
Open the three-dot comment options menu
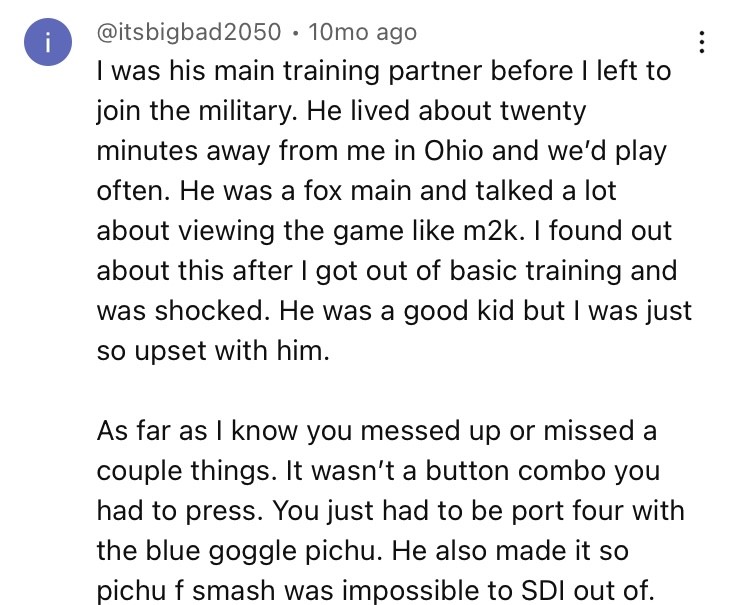pos(702,42)
